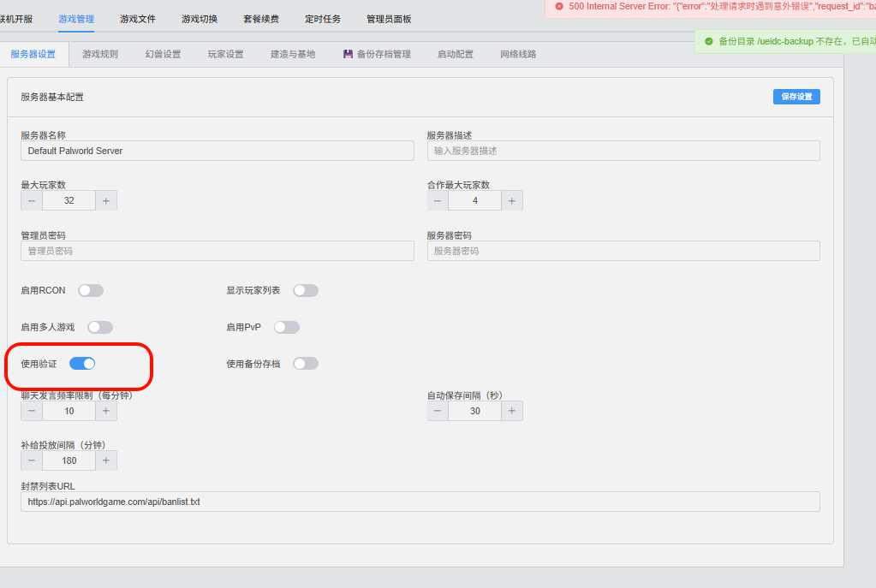Viewport: 876px width, 588px height.
Task: Click the error icon in the 500 notification
Action: (x=559, y=6)
